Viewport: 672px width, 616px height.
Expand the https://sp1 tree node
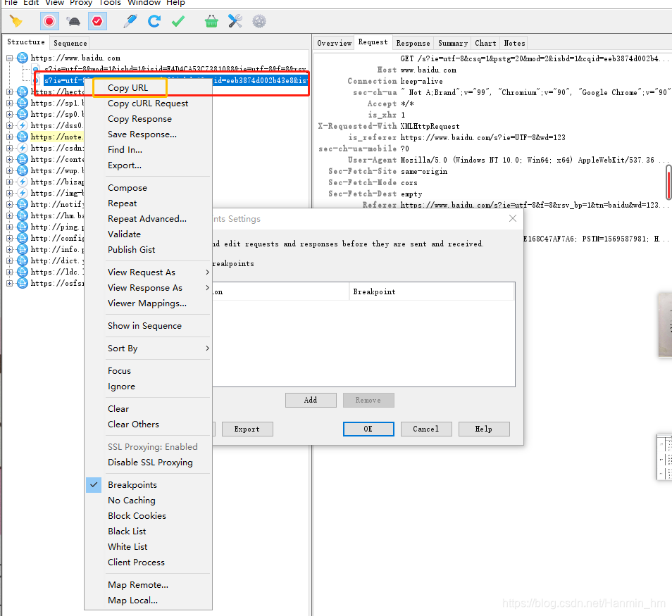pyautogui.click(x=9, y=103)
